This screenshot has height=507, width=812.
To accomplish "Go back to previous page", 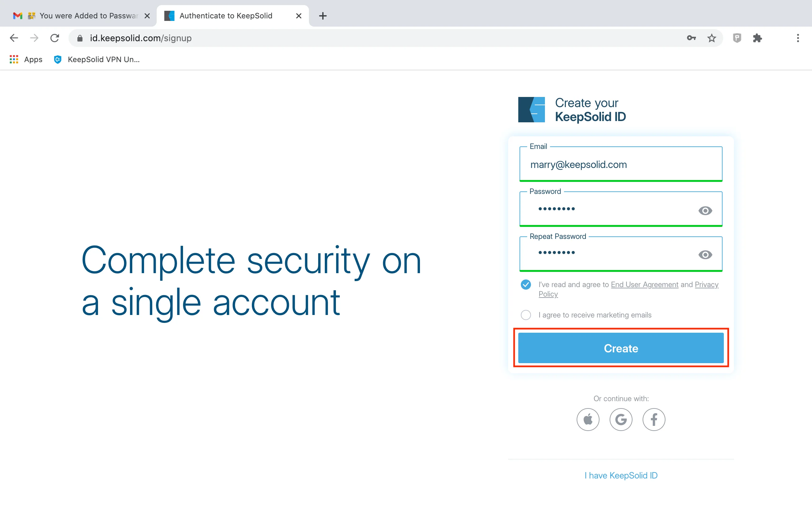I will click(x=14, y=38).
